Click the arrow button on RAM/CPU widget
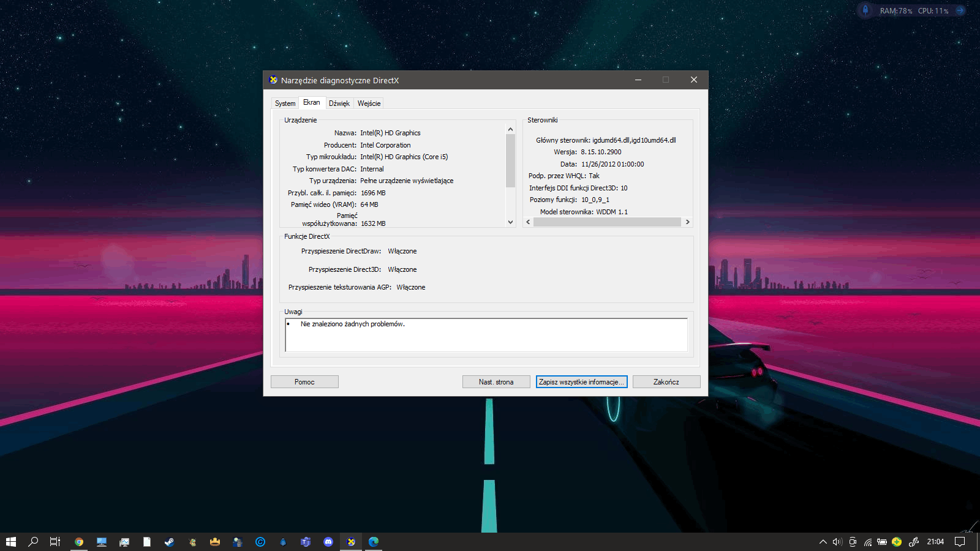The height and width of the screenshot is (551, 980). [x=960, y=10]
